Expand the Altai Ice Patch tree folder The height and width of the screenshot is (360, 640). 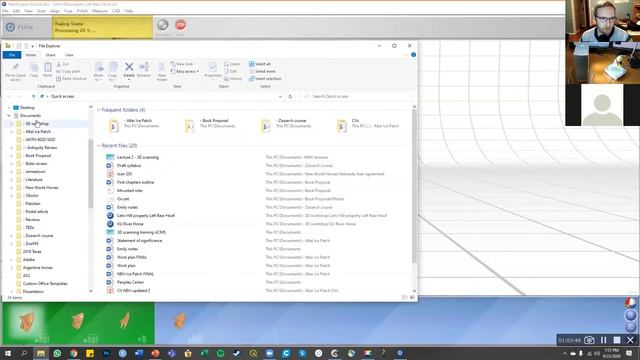[11, 131]
